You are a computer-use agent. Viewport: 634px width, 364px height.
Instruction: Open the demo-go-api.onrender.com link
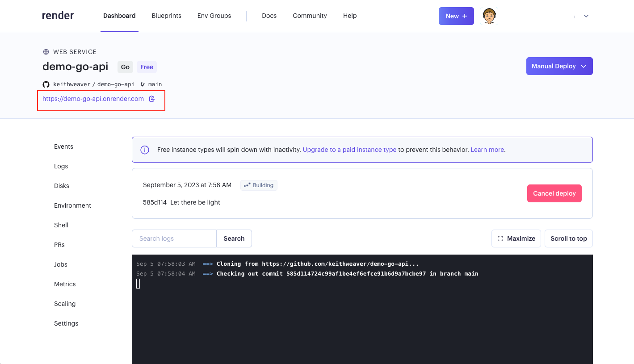[93, 99]
